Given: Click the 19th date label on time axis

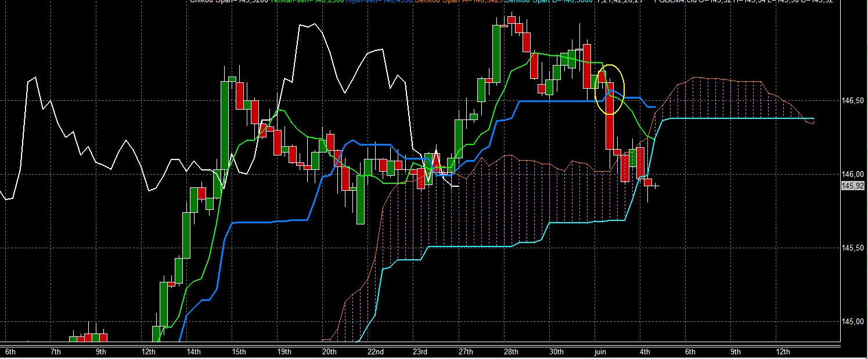Looking at the screenshot, I should point(284,352).
